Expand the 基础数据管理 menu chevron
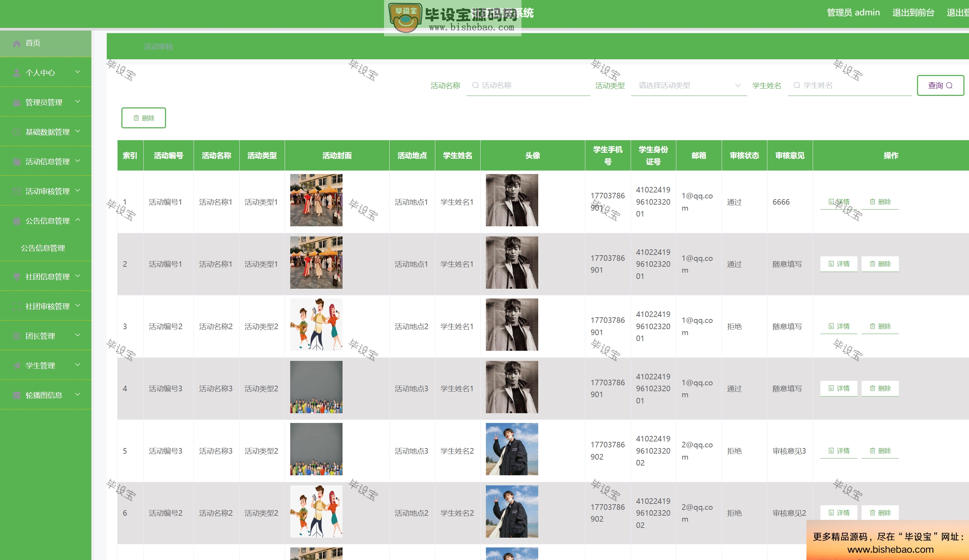This screenshot has width=969, height=560. 78,131
